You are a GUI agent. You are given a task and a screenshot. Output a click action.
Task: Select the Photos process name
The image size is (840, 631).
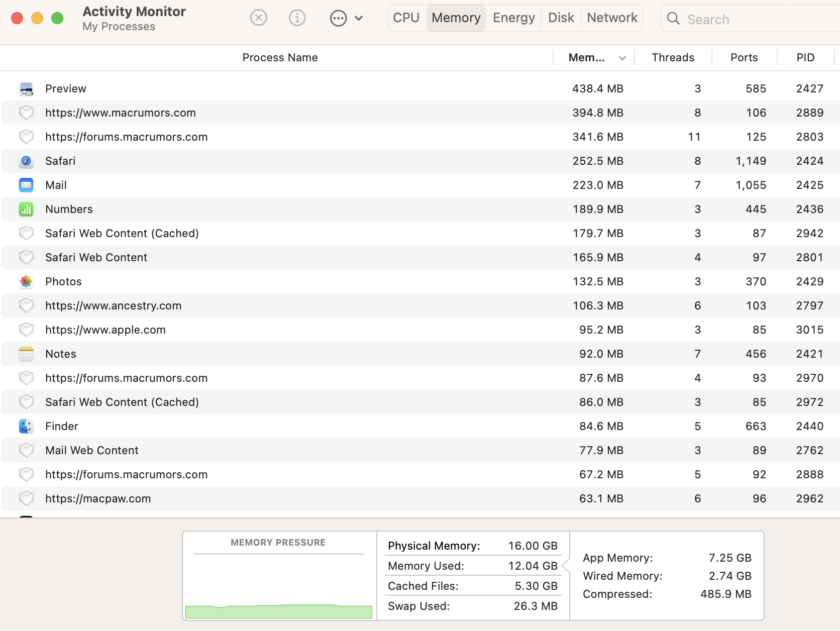pos(63,281)
